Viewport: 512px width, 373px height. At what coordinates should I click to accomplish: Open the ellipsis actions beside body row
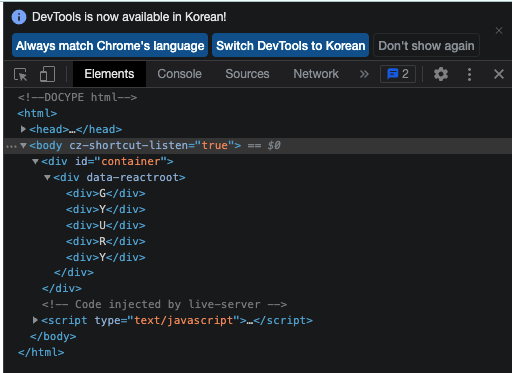click(11, 146)
